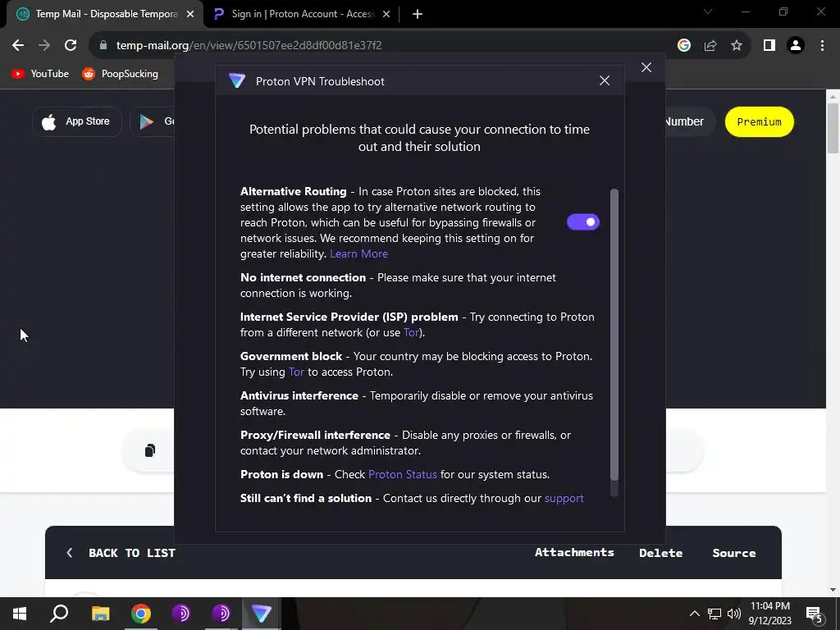Toggle the Alternative Routing switch

coord(583,221)
